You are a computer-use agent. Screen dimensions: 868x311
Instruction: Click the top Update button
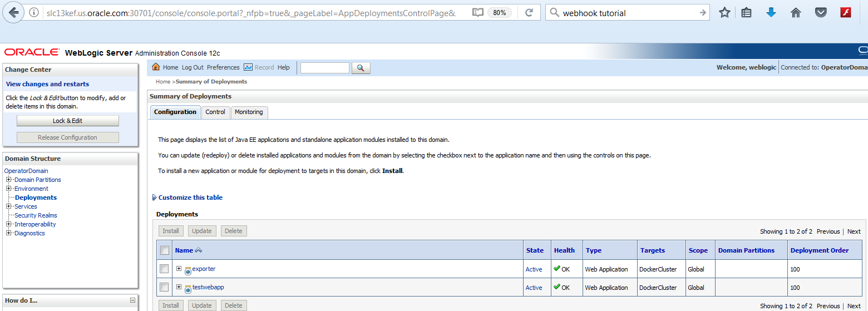click(x=202, y=231)
